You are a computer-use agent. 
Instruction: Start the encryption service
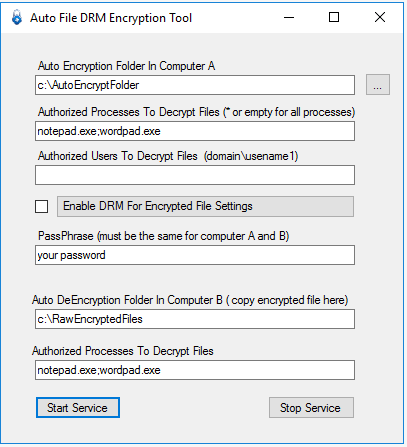[x=78, y=407]
